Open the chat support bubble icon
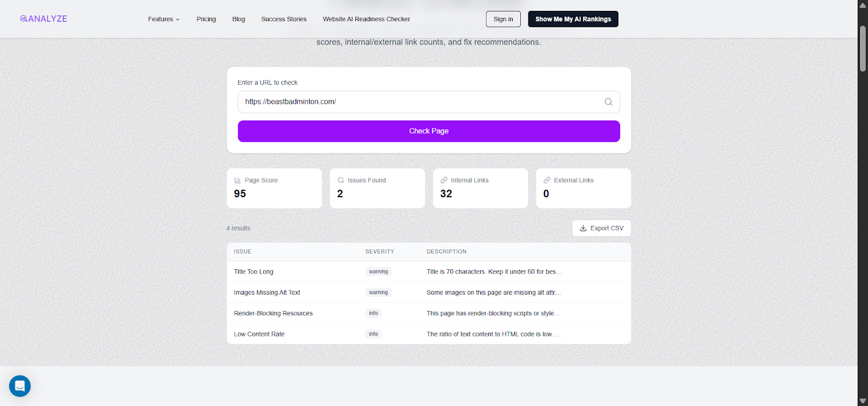Viewport: 868px width, 406px height. (20, 386)
